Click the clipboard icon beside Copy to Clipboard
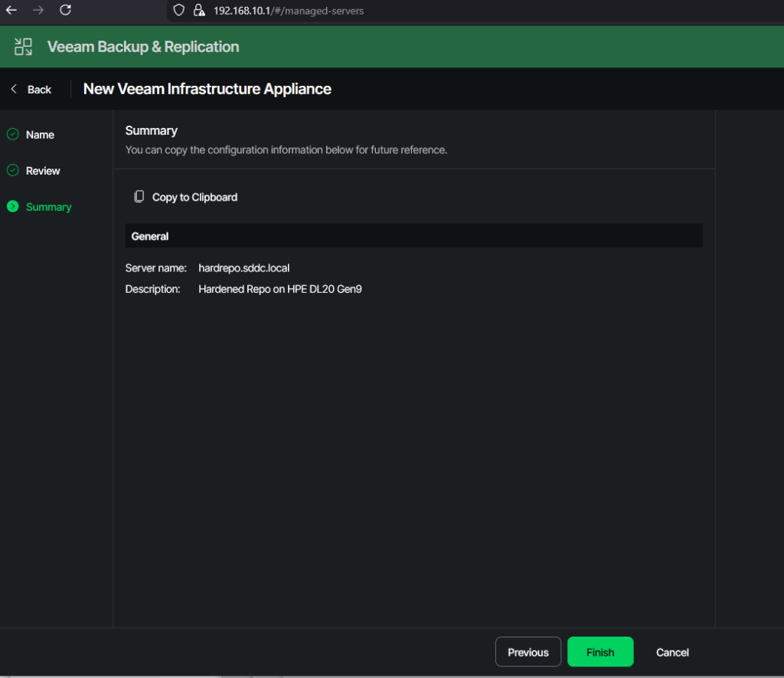 pos(139,197)
